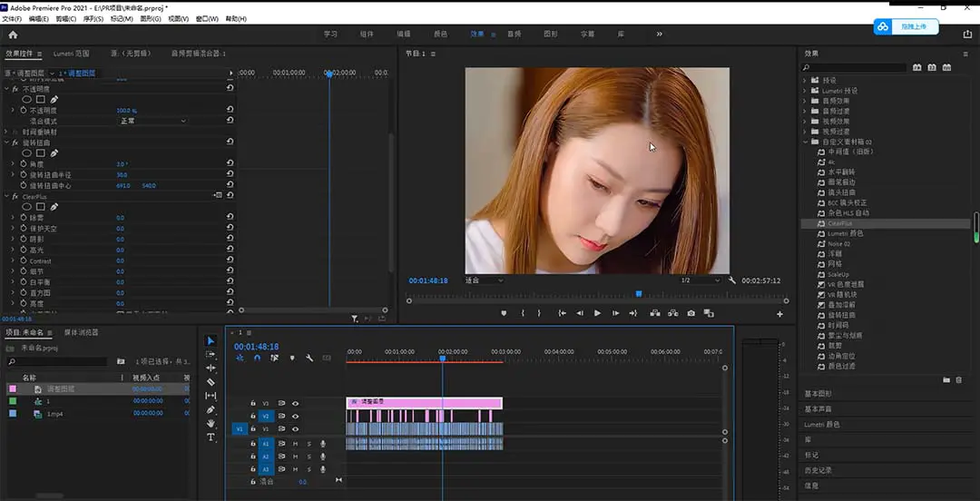Open the 序列(S) menu
Screen dimensions: 980x501
pyautogui.click(x=93, y=18)
